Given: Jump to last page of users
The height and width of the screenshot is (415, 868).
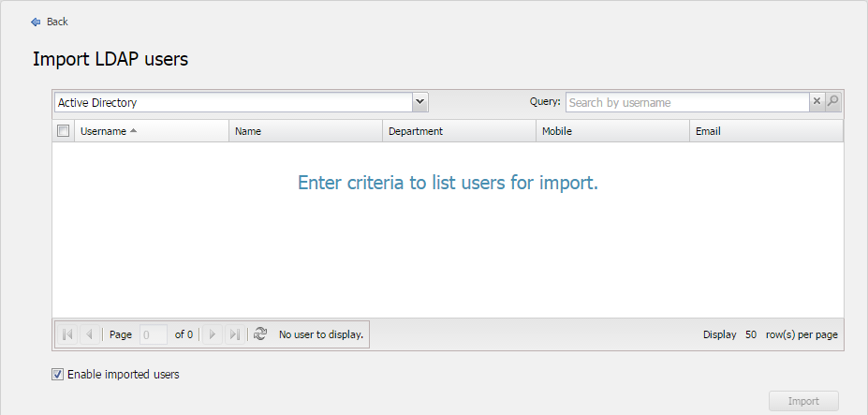Looking at the screenshot, I should pos(234,334).
